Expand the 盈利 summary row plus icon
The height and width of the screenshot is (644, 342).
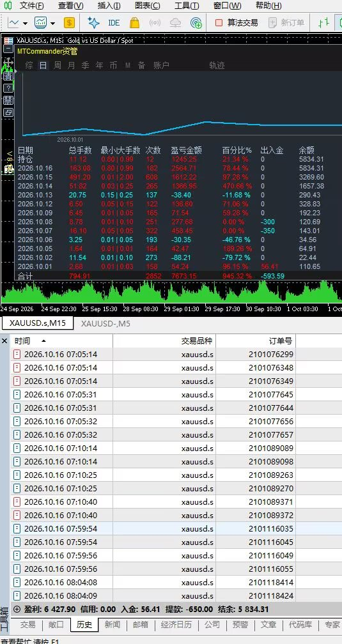click(17, 609)
